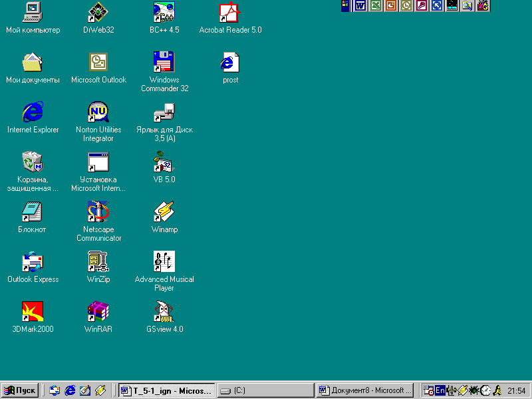Click the magnifier folder icon in Office shortcut bar
Image resolution: width=532 pixels, height=399 pixels.
tap(467, 6)
